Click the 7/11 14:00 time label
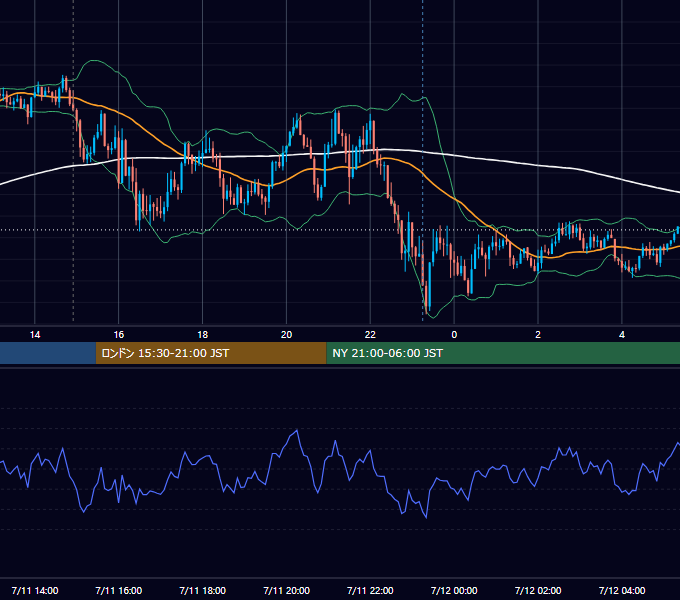This screenshot has height=600, width=680. (35, 590)
